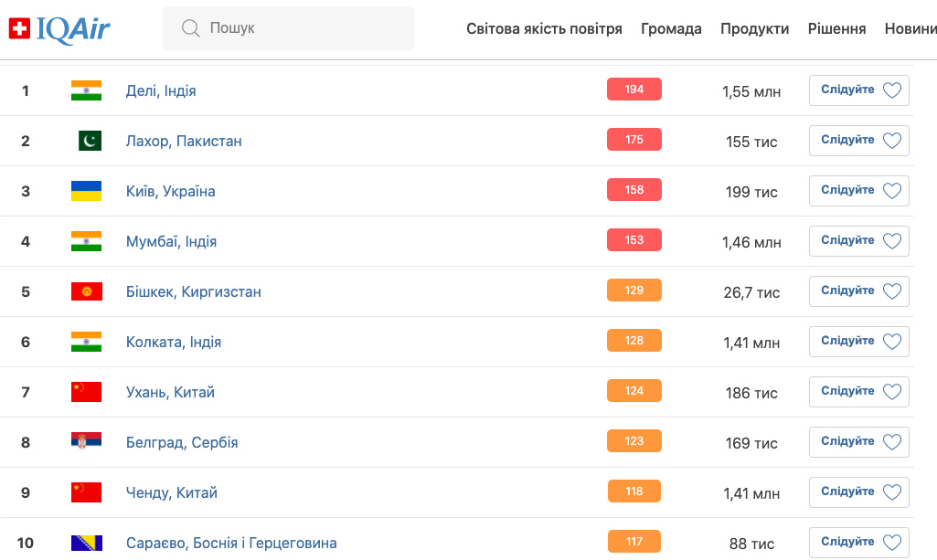Screen dimensions: 937x560
Task: Toggle the follow heart for Делі
Action: click(892, 90)
